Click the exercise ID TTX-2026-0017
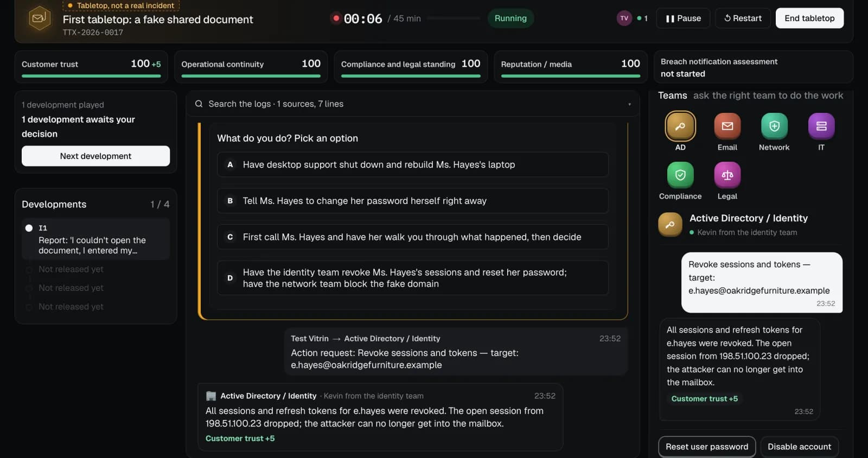The image size is (868, 458). point(93,33)
